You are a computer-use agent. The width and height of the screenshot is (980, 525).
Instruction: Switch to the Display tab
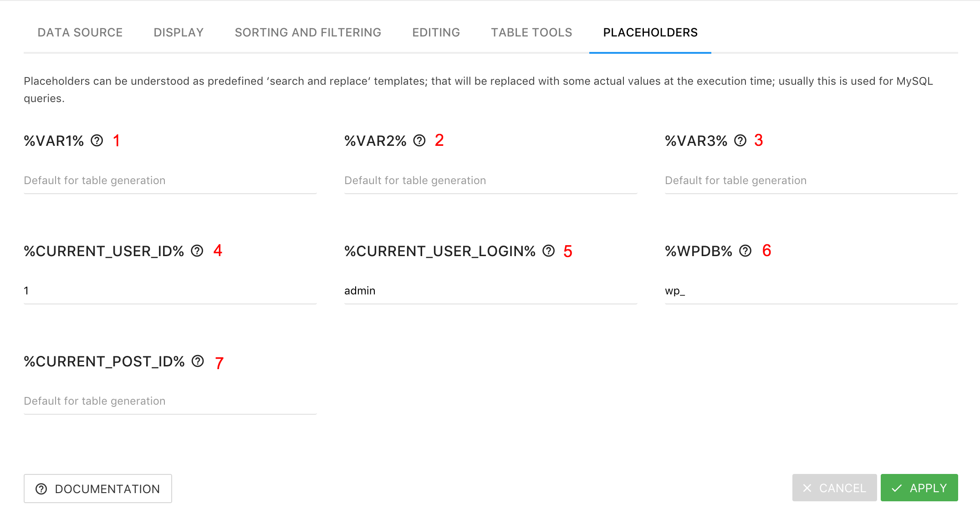[179, 32]
